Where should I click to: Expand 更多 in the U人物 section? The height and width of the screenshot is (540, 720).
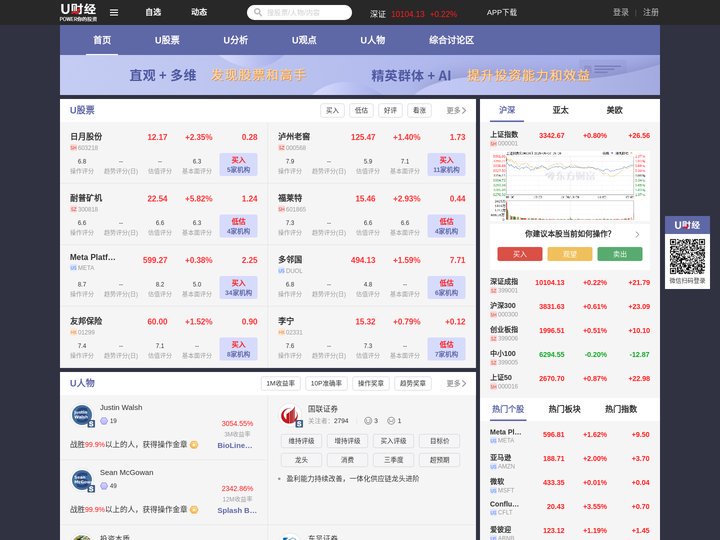[456, 383]
